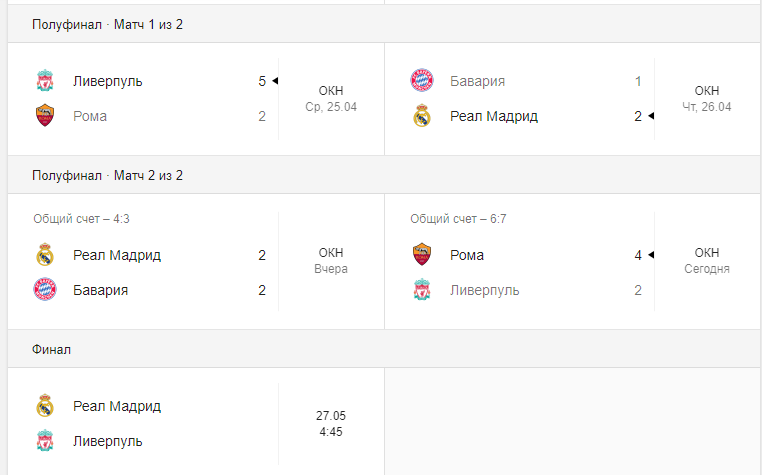Click Real Madrid crest in the 26.04 match
762x475 pixels.
(421, 116)
